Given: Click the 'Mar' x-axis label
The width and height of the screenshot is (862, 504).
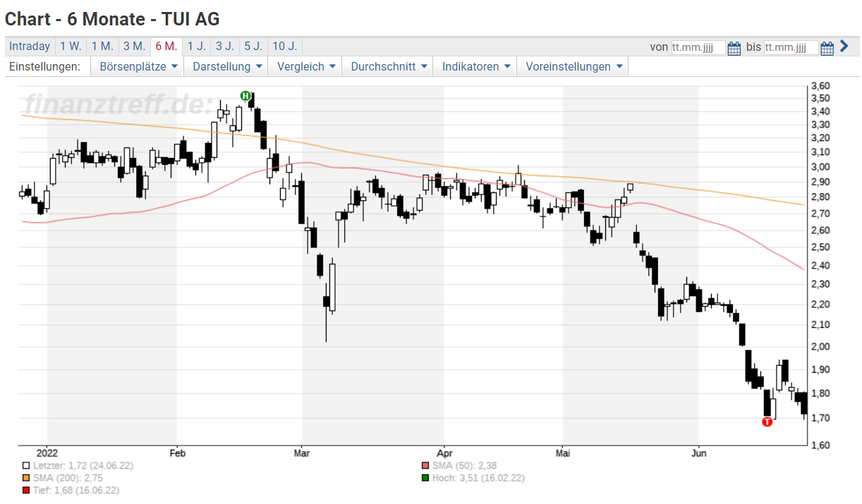Looking at the screenshot, I should coord(302,452).
